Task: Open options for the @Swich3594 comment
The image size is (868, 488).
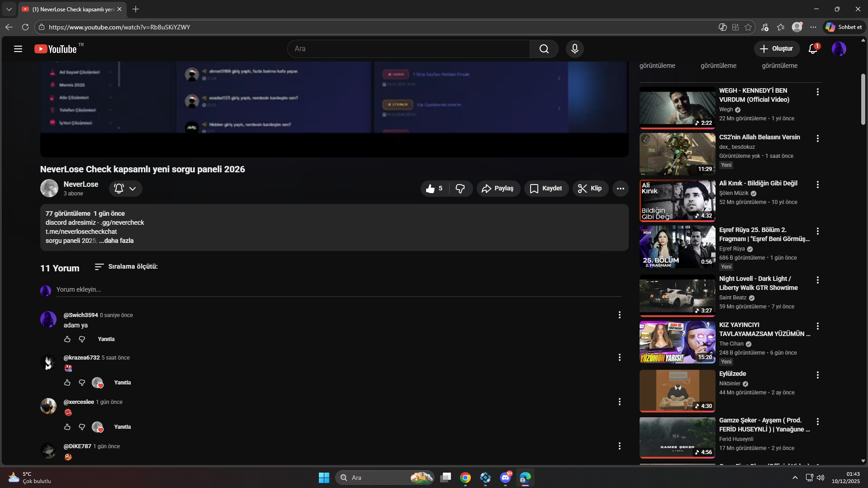Action: pos(620,315)
